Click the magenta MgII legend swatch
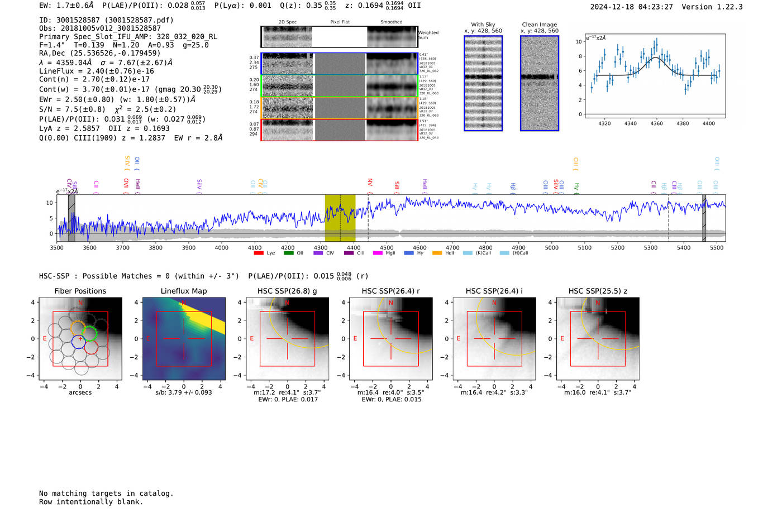Image resolution: width=782 pixels, height=532 pixels. pyautogui.click(x=378, y=253)
